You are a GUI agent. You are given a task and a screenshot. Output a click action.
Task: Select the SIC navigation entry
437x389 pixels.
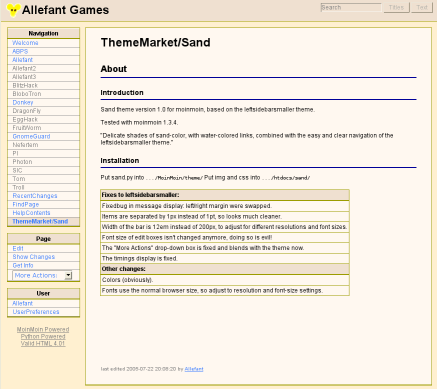tap(17, 170)
